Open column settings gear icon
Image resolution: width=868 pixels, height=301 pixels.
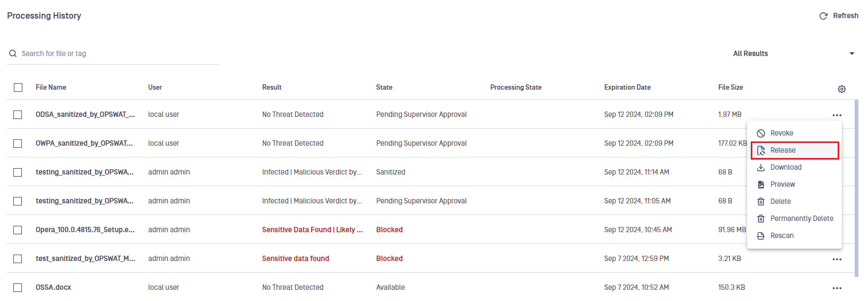pos(841,89)
